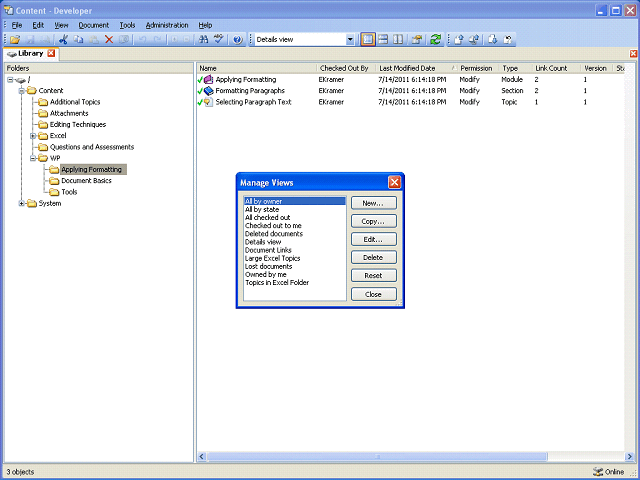640x480 pixels.
Task: Select the Questions and Assessments folder
Action: click(92, 147)
